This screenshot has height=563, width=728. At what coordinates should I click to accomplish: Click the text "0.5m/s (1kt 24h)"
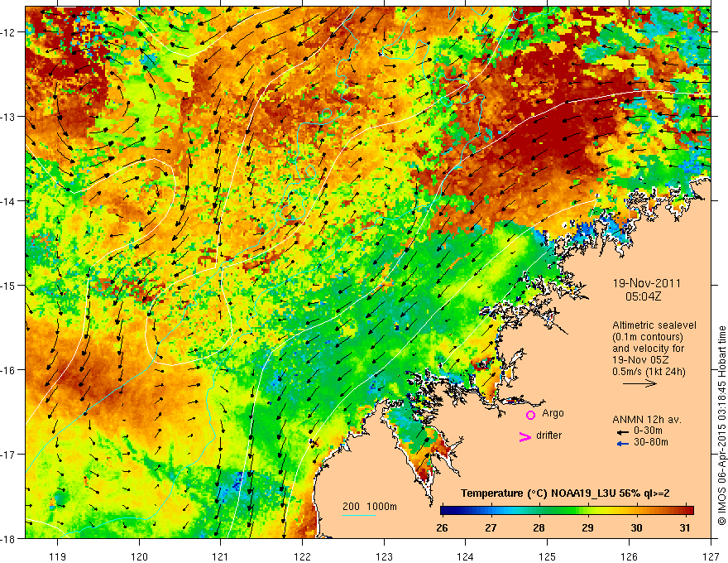[x=649, y=372]
